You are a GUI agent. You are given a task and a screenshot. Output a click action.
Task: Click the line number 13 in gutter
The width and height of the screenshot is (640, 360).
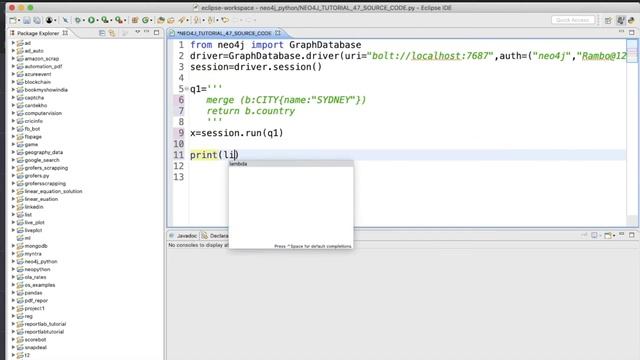pos(179,177)
